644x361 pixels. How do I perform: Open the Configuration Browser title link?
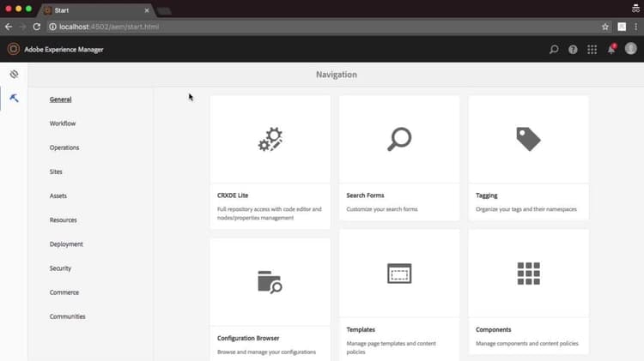click(248, 339)
